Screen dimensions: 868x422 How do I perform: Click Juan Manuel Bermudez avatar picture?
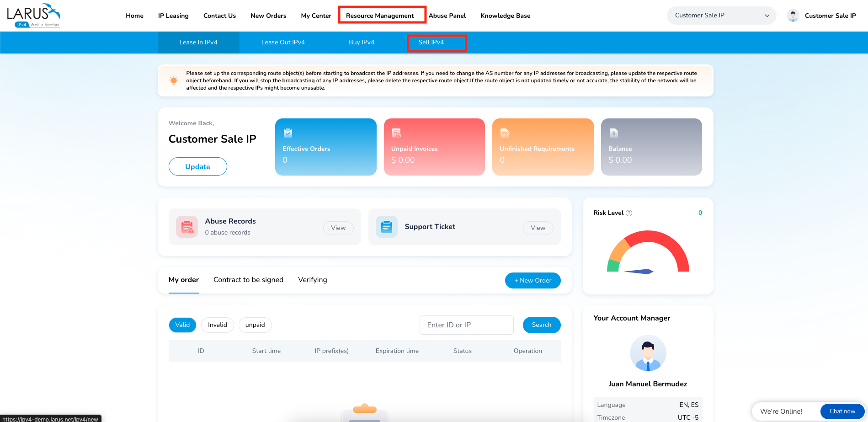tap(648, 353)
